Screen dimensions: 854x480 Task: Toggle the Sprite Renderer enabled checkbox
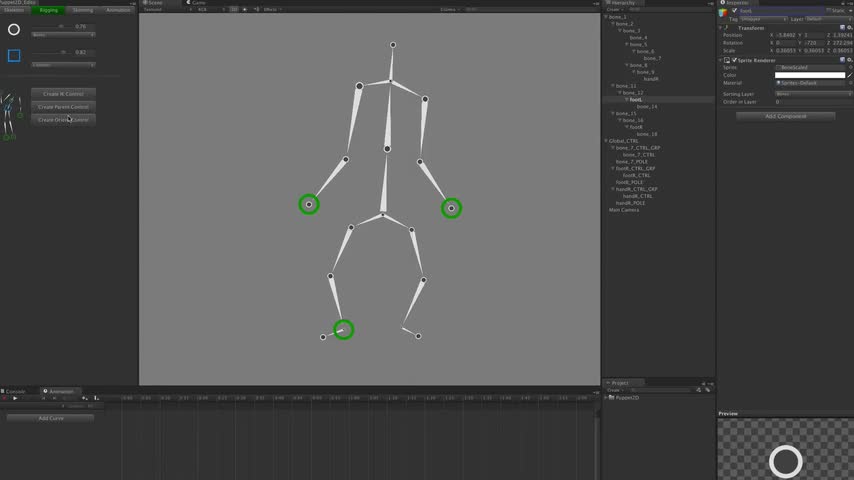coord(734,60)
